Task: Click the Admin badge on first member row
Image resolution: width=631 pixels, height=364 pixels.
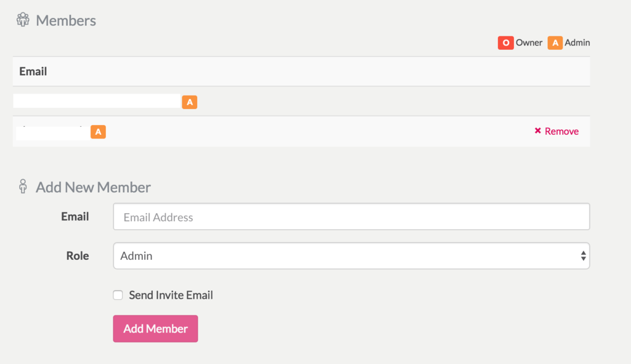Action: pyautogui.click(x=190, y=102)
